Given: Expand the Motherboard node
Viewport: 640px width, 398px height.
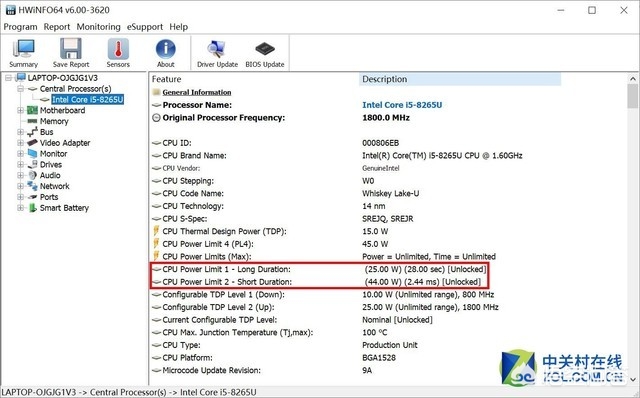Looking at the screenshot, I should (20, 110).
